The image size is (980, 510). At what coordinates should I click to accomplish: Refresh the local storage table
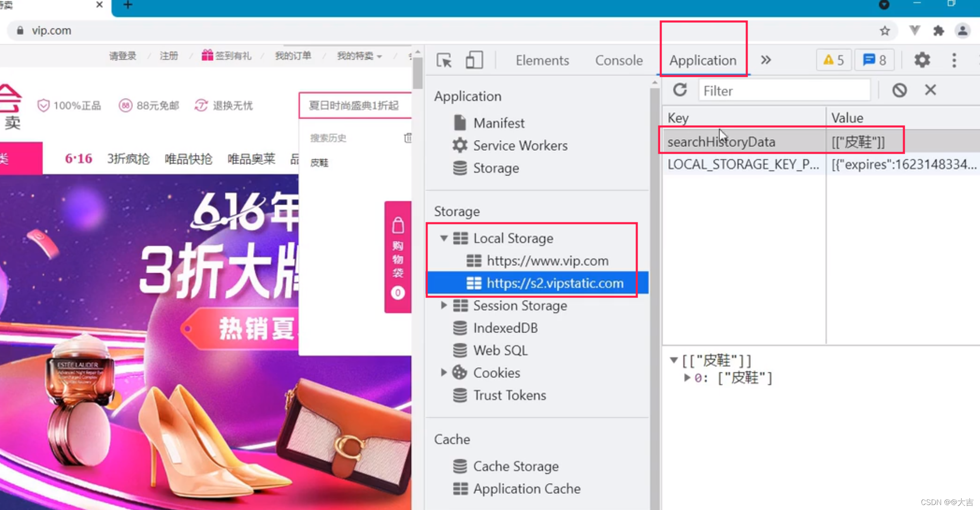(x=680, y=90)
